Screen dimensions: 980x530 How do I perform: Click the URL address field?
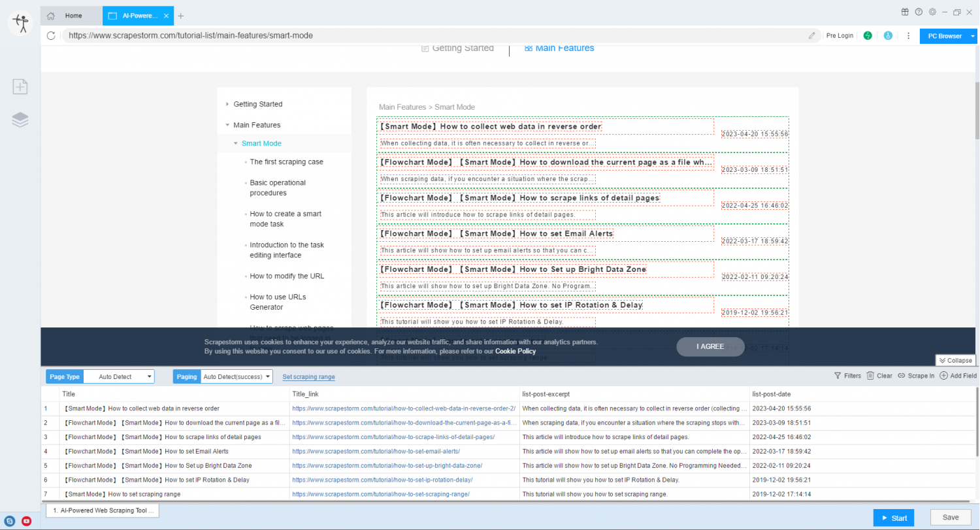coord(434,35)
